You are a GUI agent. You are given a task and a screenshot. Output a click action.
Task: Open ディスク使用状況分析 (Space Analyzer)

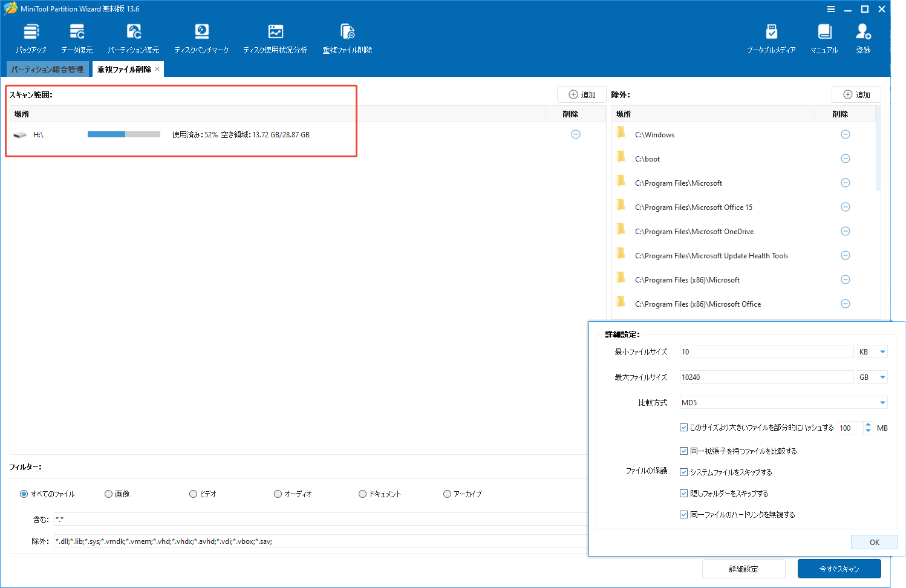275,36
